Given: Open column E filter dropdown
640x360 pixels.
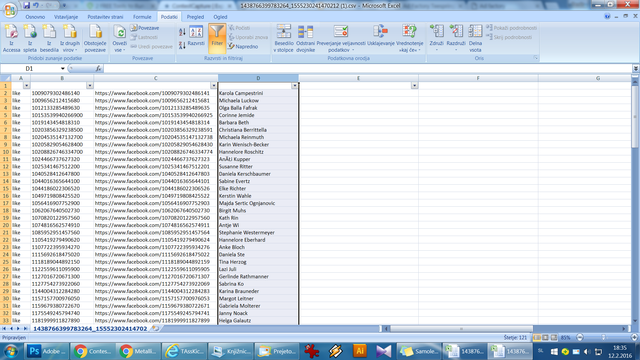Looking at the screenshot, I should point(415,86).
